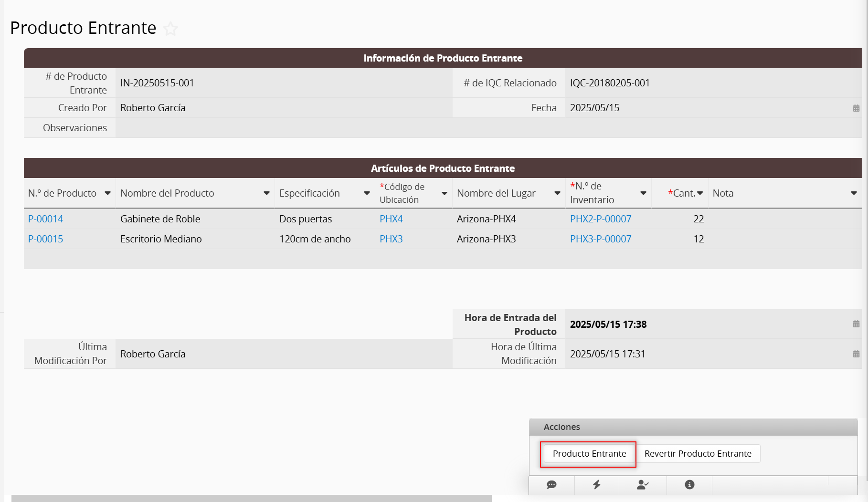868x502 pixels.
Task: Open calendar for Hora de Última Modificación
Action: coord(856,354)
